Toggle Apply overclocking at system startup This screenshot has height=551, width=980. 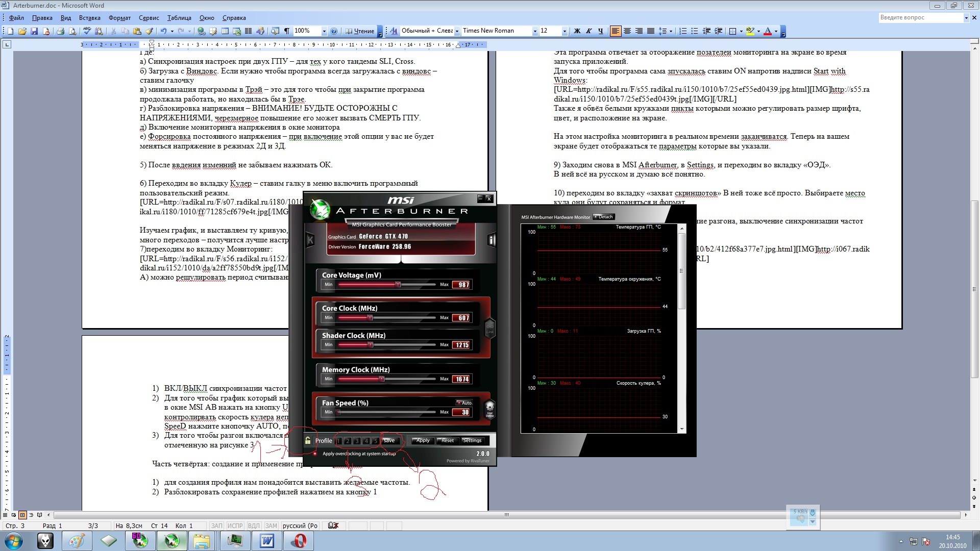[x=315, y=454]
